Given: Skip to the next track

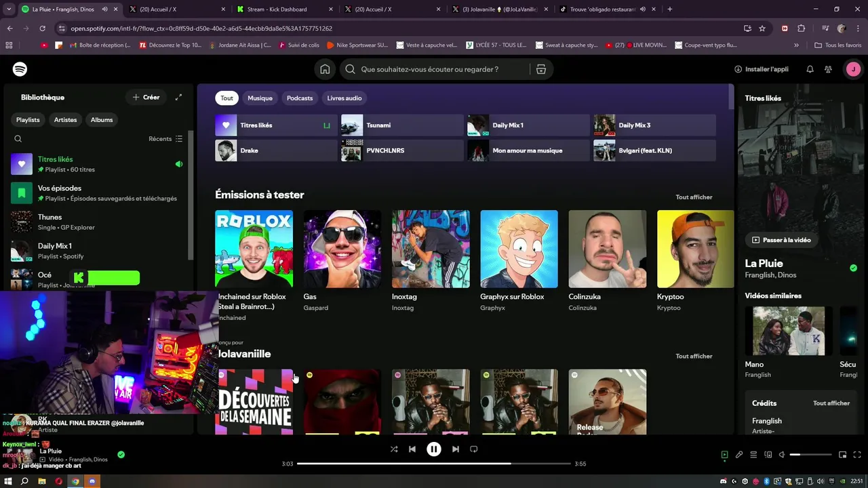Looking at the screenshot, I should tap(456, 449).
